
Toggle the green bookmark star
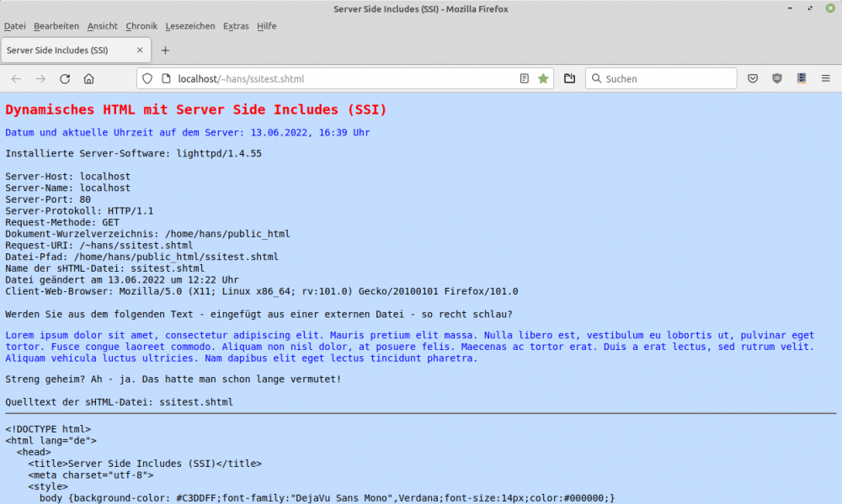(x=543, y=78)
